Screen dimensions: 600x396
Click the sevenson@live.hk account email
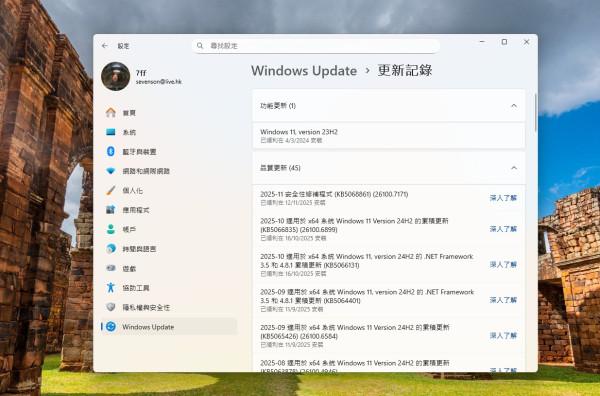(158, 82)
